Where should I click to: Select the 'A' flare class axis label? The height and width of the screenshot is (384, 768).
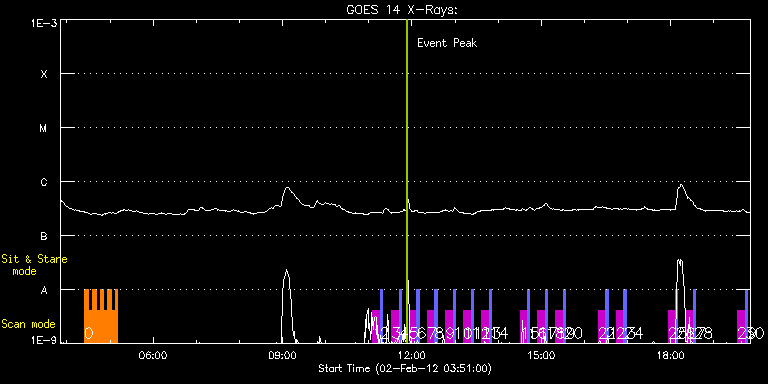point(44,290)
